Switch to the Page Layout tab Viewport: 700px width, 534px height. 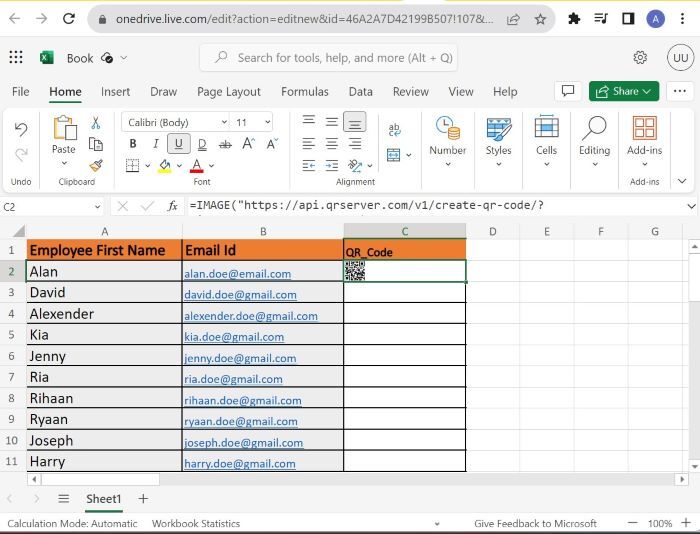(229, 92)
